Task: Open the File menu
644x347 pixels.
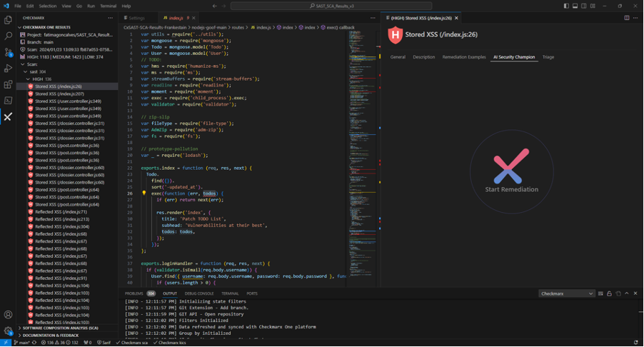Action: [x=18, y=6]
